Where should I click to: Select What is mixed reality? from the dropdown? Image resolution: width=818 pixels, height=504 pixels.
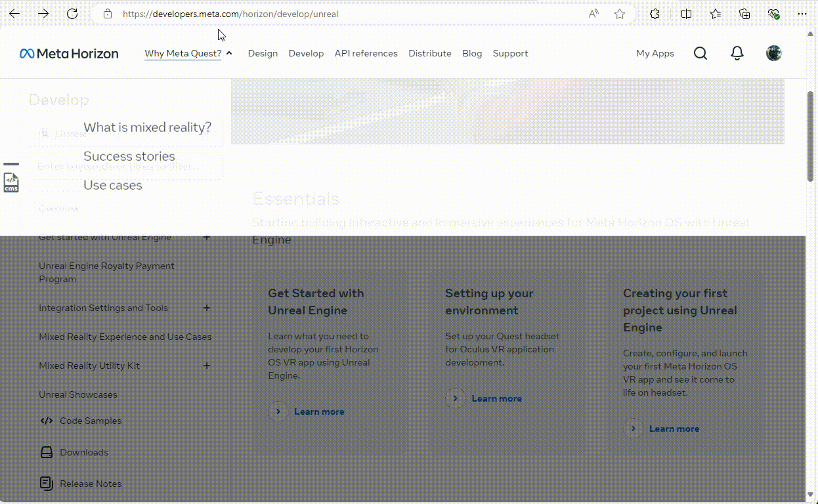pos(148,127)
